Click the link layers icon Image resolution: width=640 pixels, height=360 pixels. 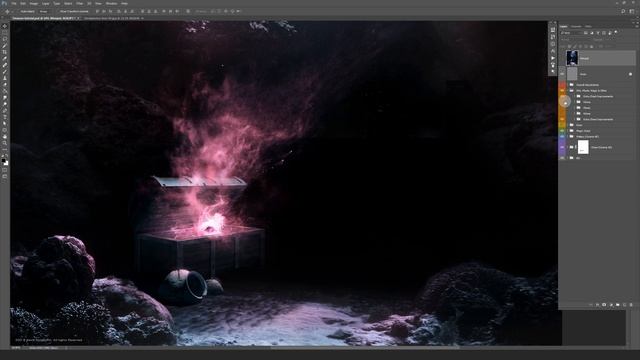[x=591, y=304]
